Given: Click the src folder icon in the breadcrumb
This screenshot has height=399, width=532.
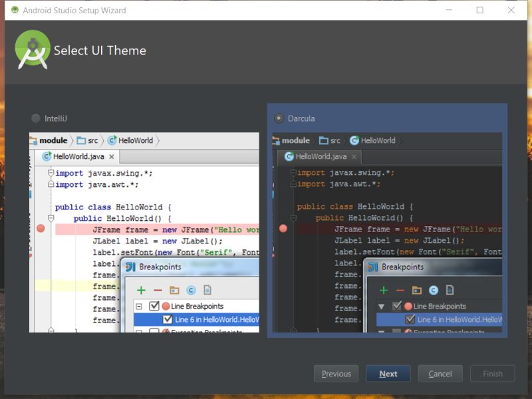Looking at the screenshot, I should pyautogui.click(x=80, y=140).
